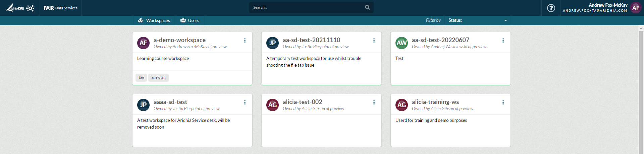The width and height of the screenshot is (644, 154).
Task: Open the help question mark icon
Action: [551, 8]
